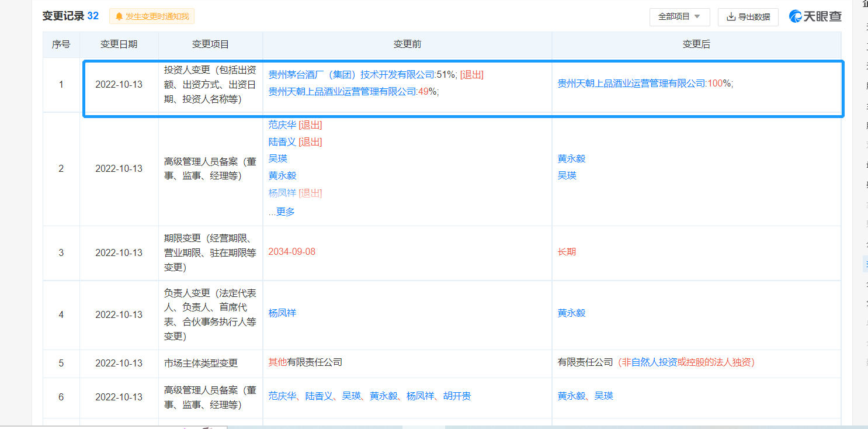This screenshot has height=429, width=868.
Task: Click 市场主体类型变更 text in row 5
Action: point(201,363)
